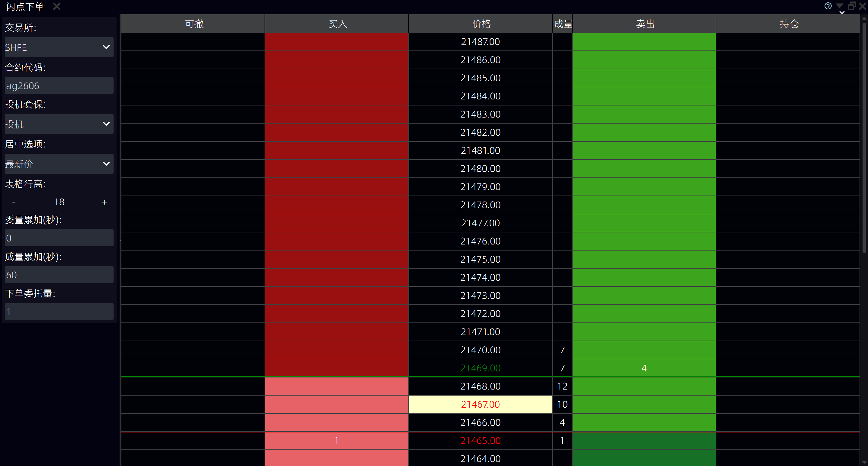Open the 居中选项 dropdown showing 最新价
The height and width of the screenshot is (466, 868).
(x=59, y=164)
